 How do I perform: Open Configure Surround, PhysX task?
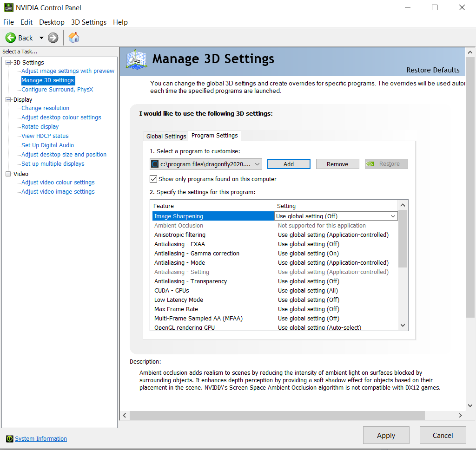point(57,90)
